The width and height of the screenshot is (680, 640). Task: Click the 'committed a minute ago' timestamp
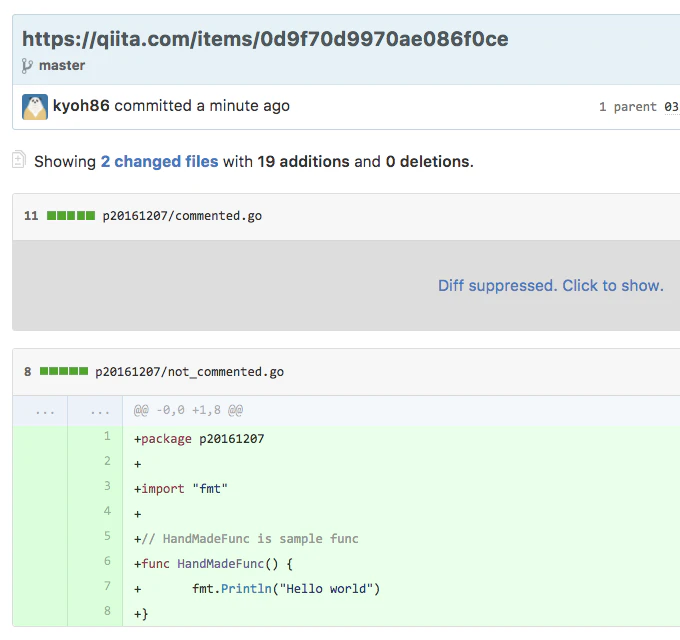pos(202,105)
